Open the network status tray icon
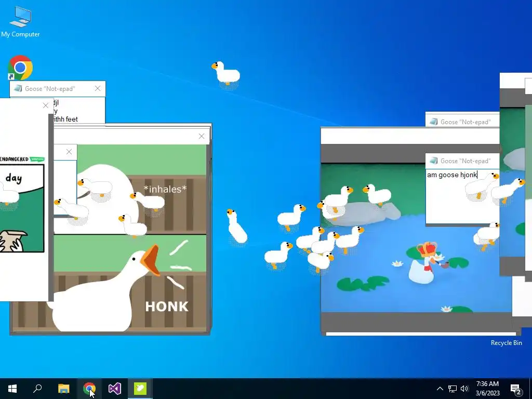 click(453, 389)
